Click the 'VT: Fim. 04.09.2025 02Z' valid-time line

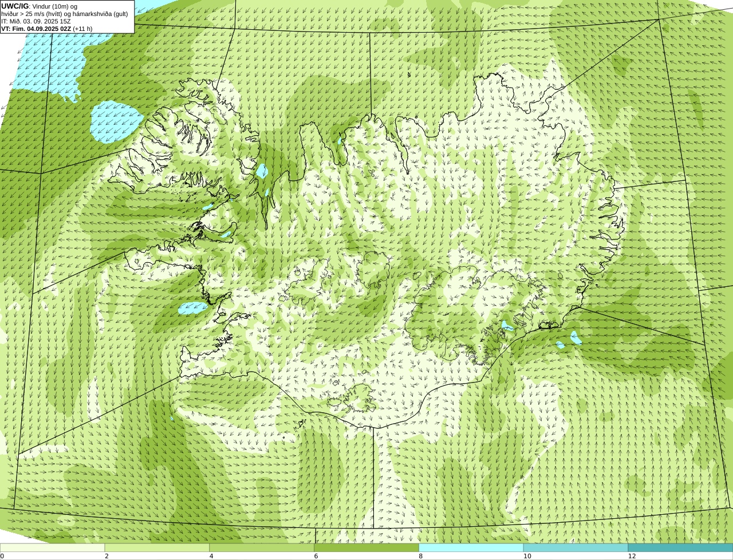click(x=36, y=29)
